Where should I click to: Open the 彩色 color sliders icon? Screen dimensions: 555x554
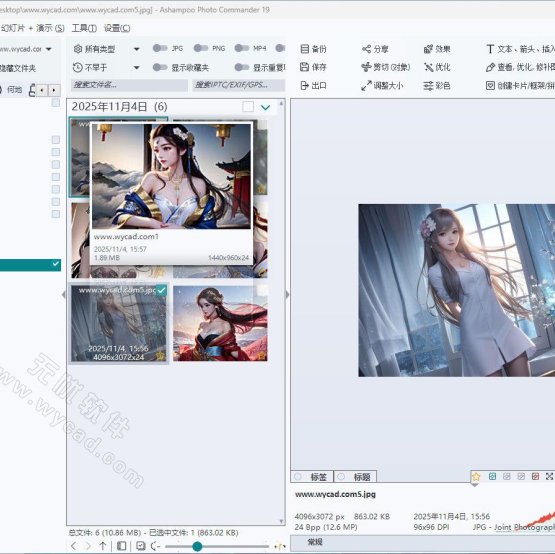click(428, 85)
